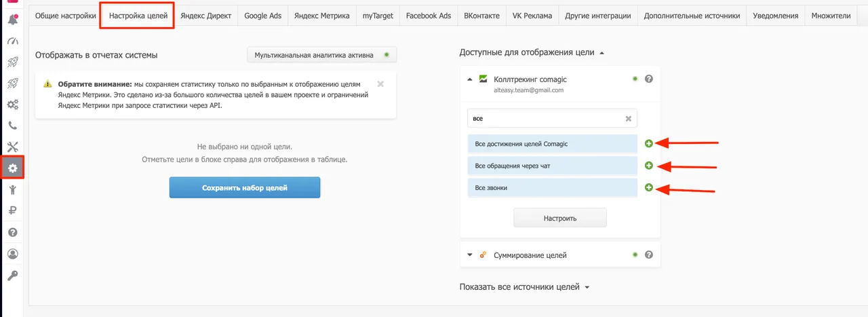Open the Множители tab
The height and width of the screenshot is (317, 868).
pyautogui.click(x=833, y=16)
